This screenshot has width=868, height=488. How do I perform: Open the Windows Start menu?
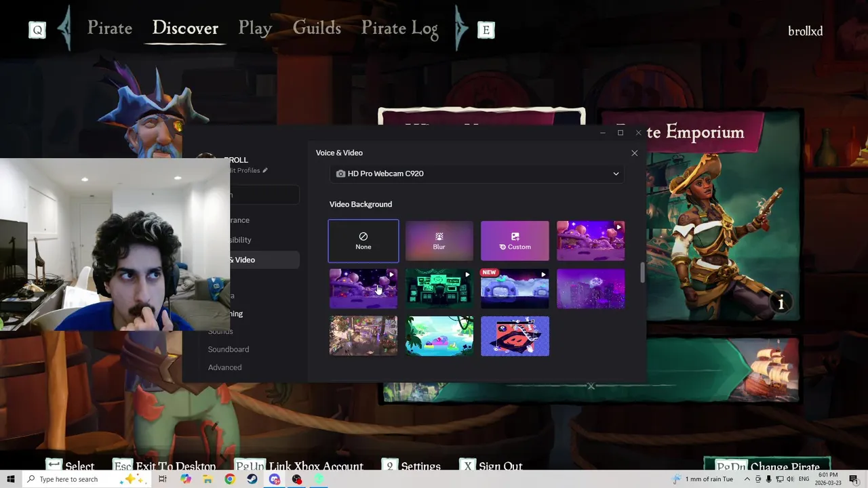[11, 479]
